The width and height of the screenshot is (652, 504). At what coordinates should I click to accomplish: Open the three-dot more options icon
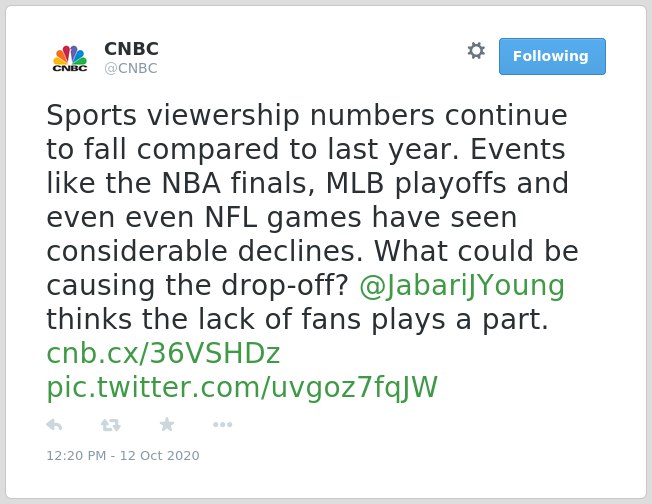pos(222,425)
